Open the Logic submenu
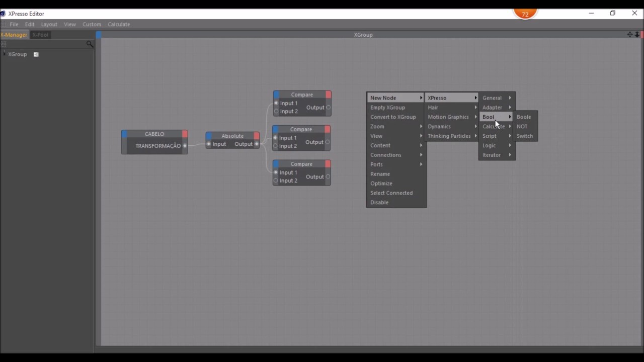644x362 pixels. [497, 146]
